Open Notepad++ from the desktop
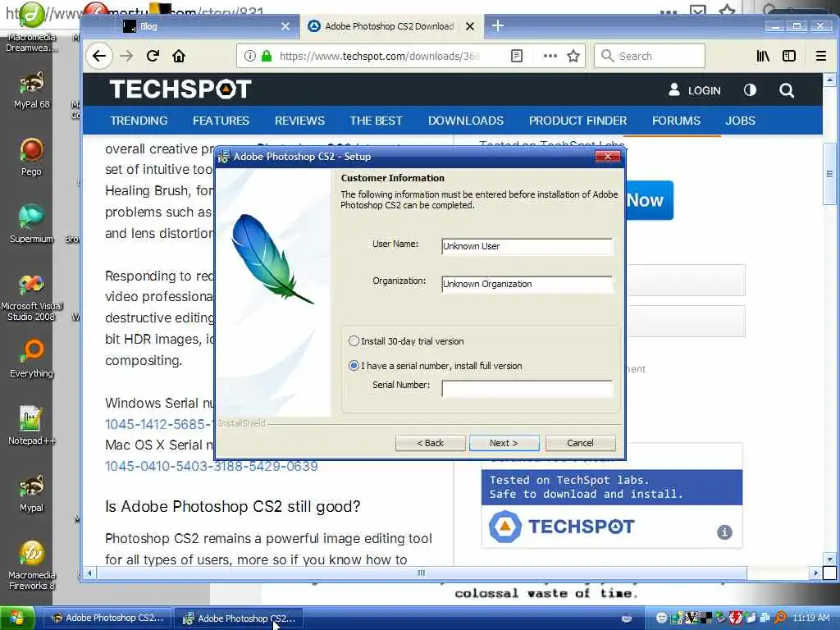This screenshot has width=840, height=630. coord(32,426)
